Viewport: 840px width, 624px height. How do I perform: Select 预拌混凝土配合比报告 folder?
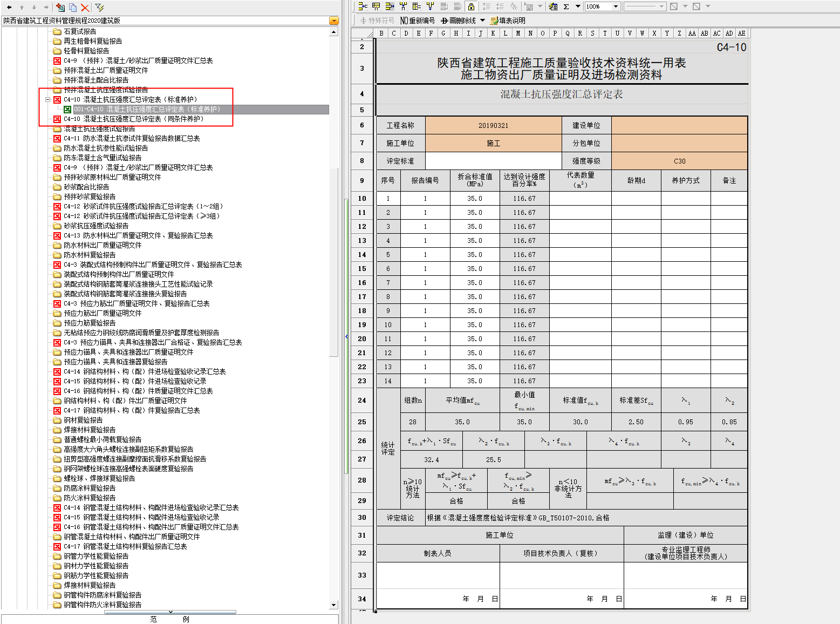(x=96, y=80)
